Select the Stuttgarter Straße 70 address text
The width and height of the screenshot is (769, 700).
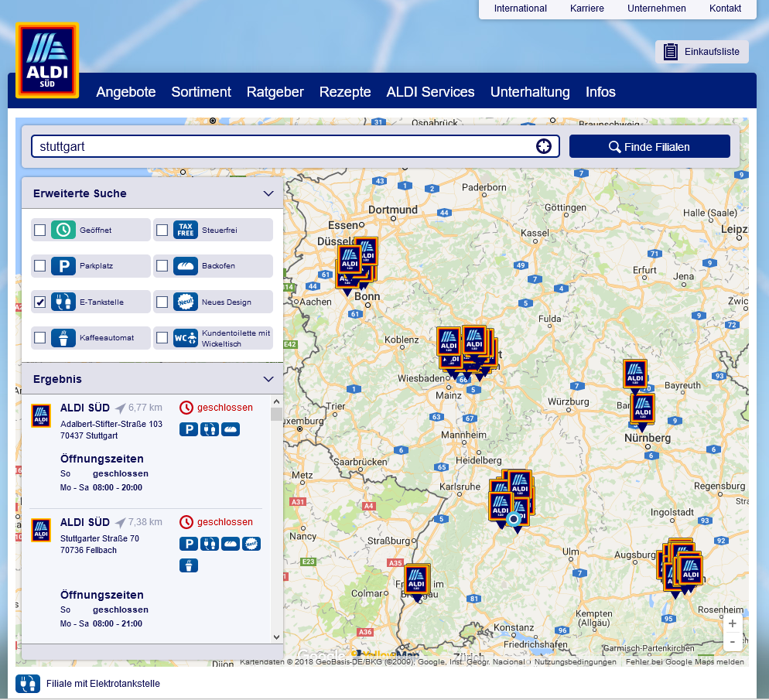100,538
